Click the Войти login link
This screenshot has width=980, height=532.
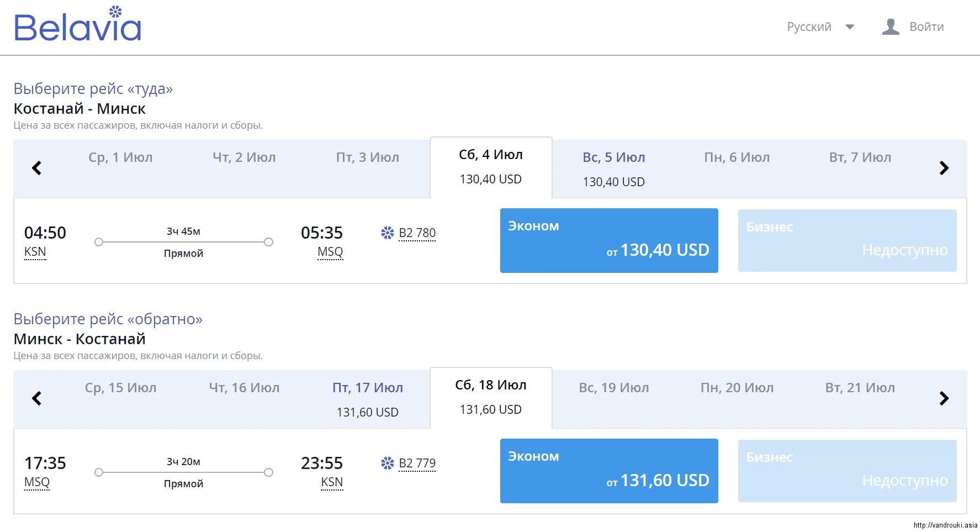coord(926,27)
